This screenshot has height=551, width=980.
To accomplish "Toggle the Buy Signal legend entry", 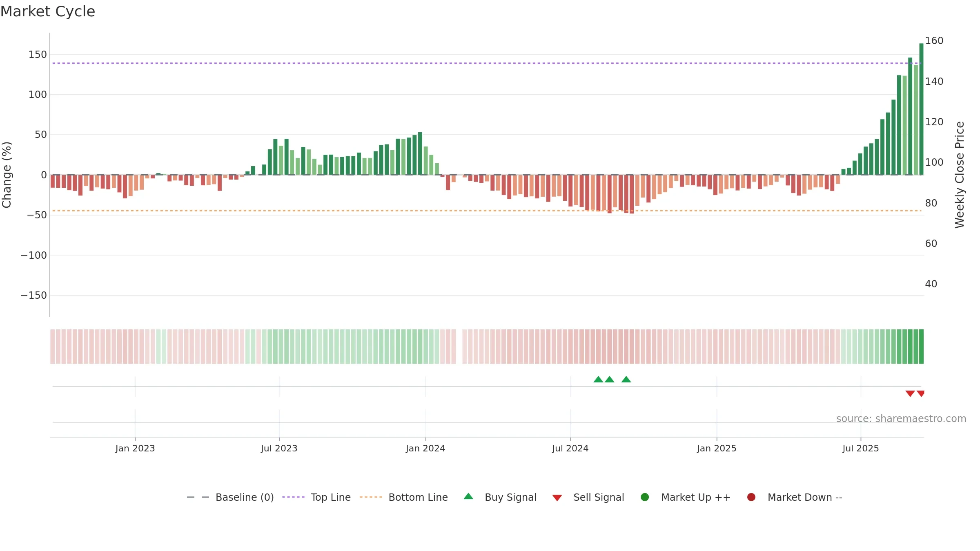I will pyautogui.click(x=500, y=497).
